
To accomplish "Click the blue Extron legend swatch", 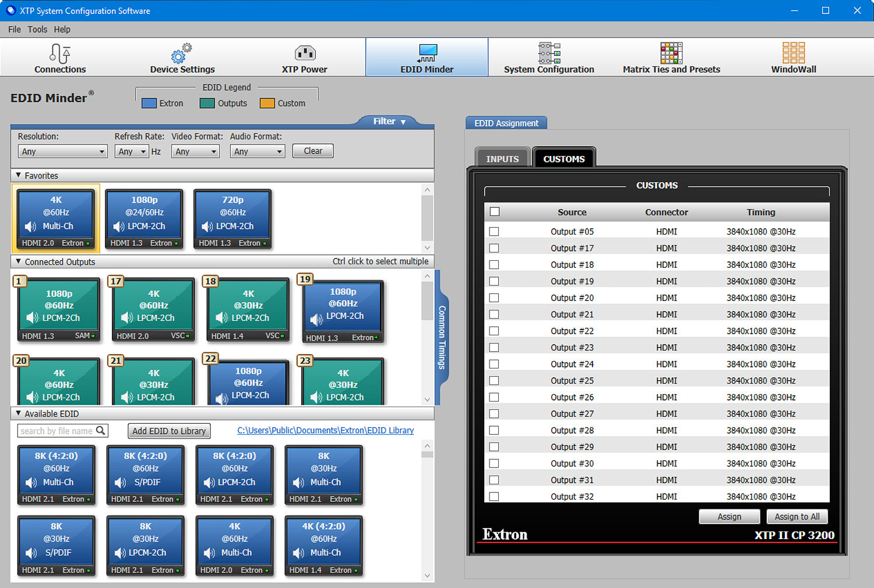I will coord(149,103).
